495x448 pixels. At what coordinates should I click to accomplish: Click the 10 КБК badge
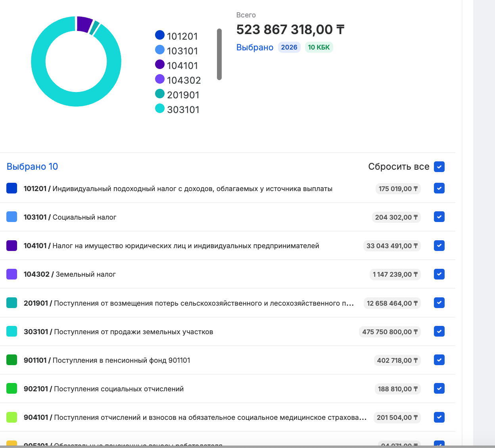[318, 48]
